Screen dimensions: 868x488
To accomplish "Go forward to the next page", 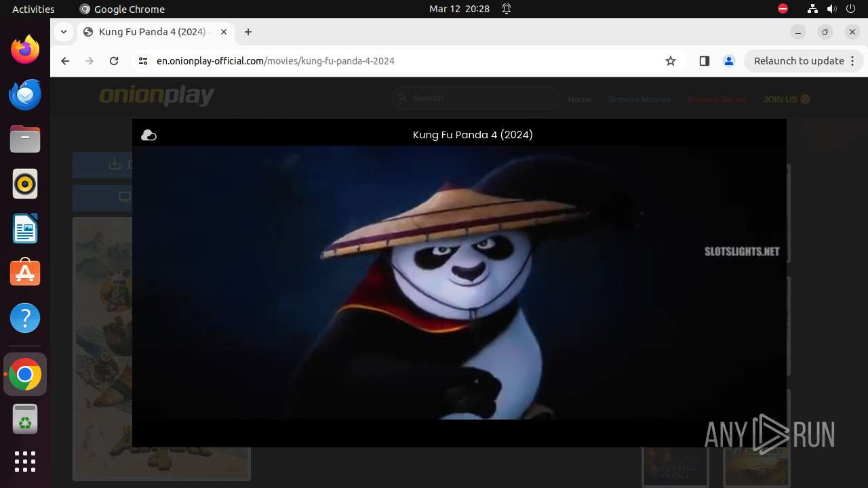I will point(90,61).
